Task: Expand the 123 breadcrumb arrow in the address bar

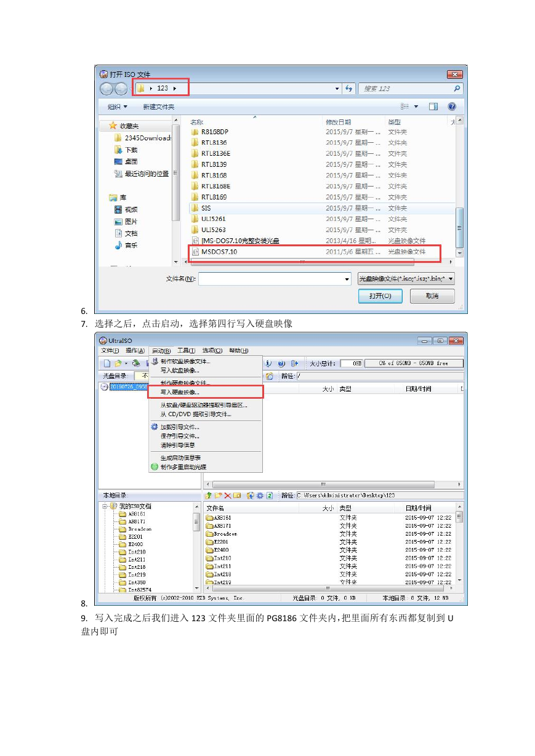Action: pos(175,89)
